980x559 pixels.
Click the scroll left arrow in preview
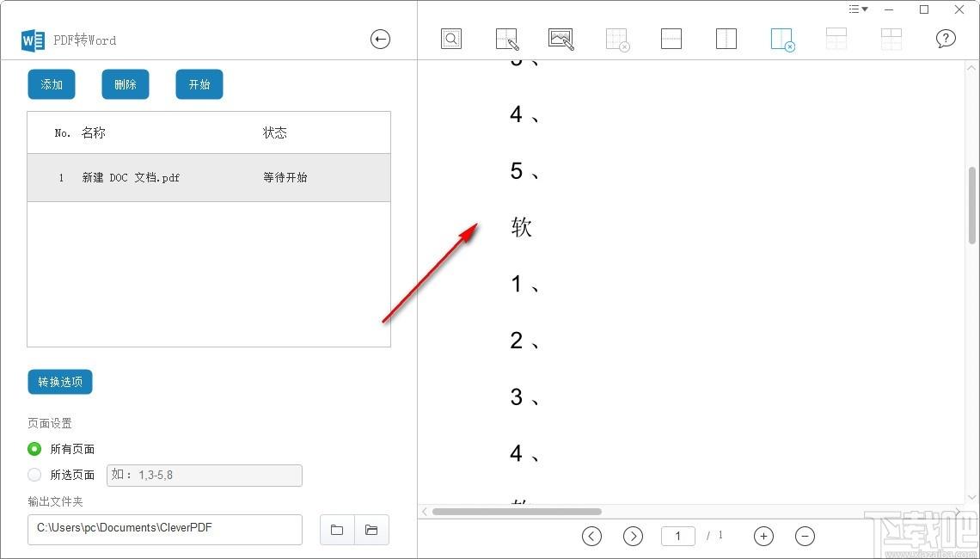(425, 512)
